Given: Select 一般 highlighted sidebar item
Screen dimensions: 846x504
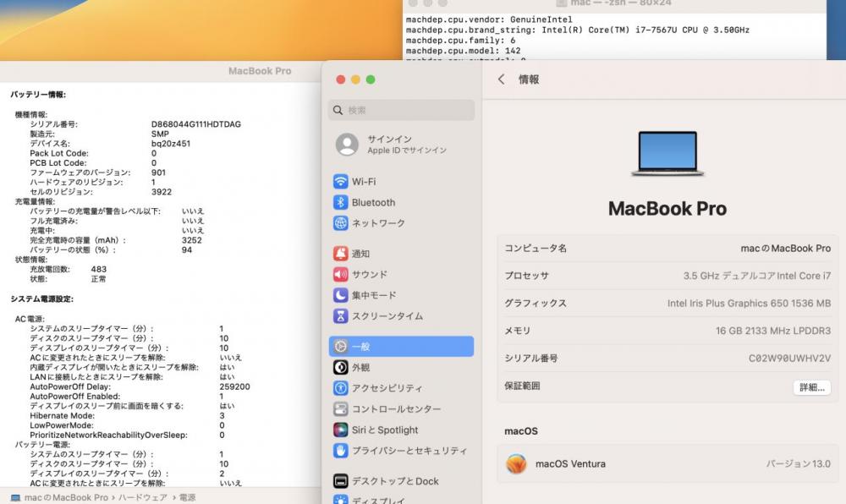Looking at the screenshot, I should (x=401, y=347).
